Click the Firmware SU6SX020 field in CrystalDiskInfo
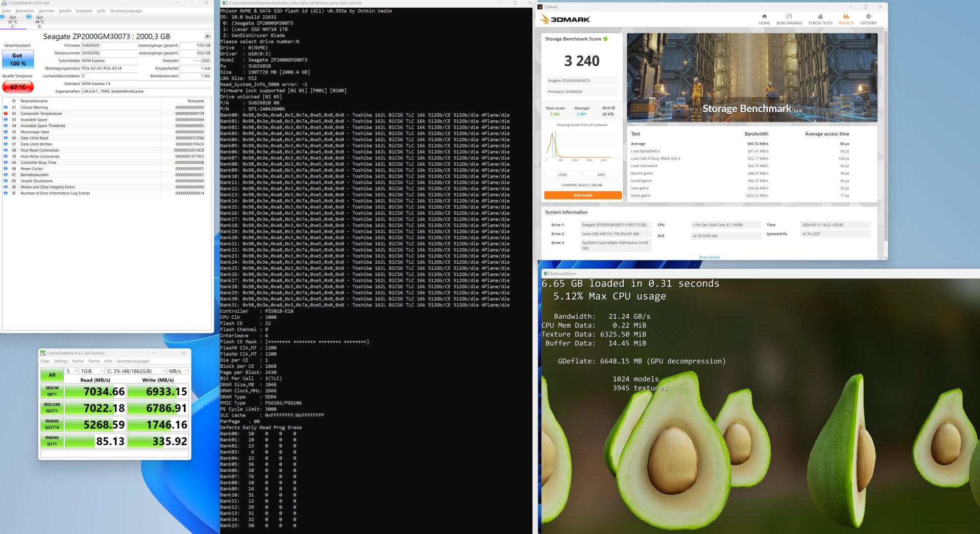 point(109,45)
